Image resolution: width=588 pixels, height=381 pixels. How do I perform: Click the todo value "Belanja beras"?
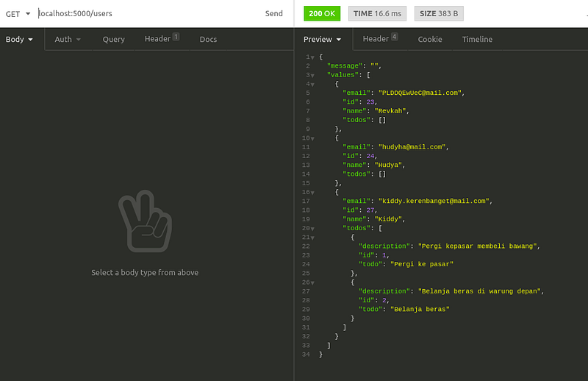pyautogui.click(x=420, y=310)
